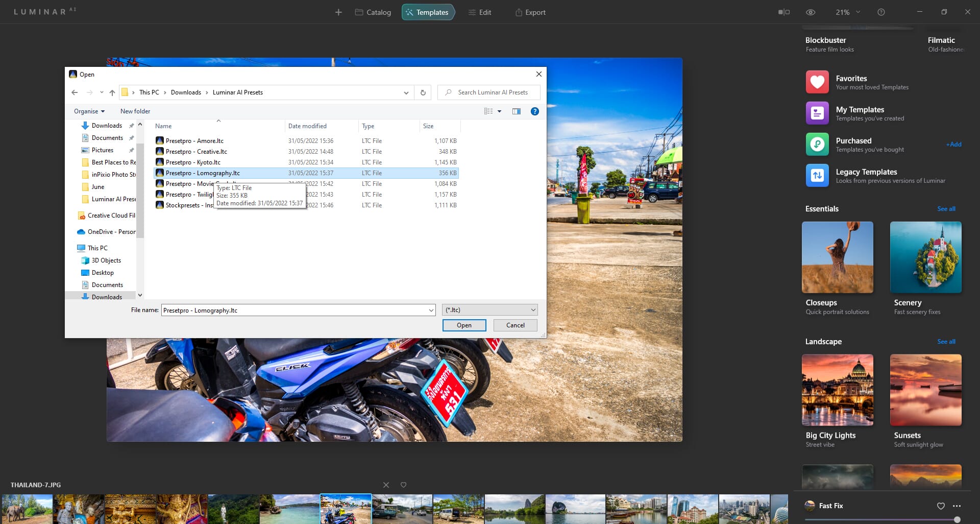The height and width of the screenshot is (524, 980).
Task: Open Fast Fix more options dots
Action: coord(957,506)
